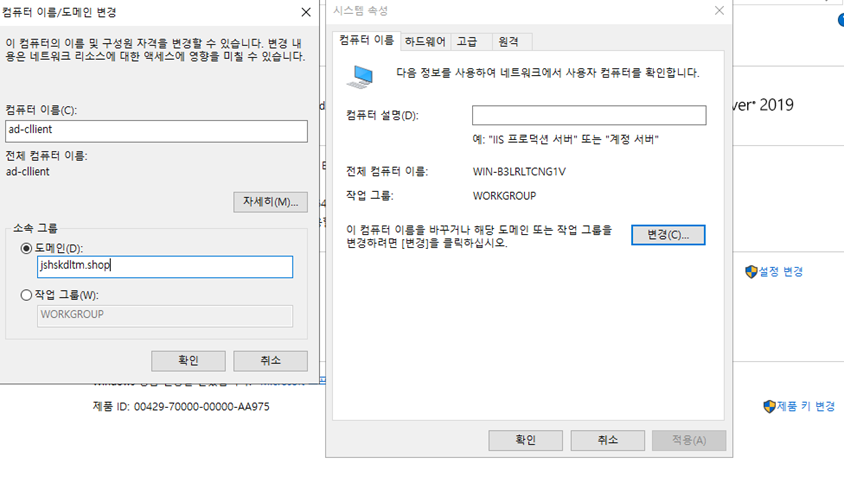Image resolution: width=844 pixels, height=489 pixels.
Task: Focus the empty 컴퓨터 설명(D) text box
Action: pyautogui.click(x=589, y=116)
